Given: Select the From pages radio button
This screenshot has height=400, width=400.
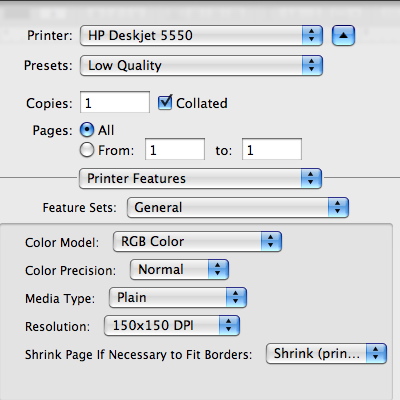Looking at the screenshot, I should pos(87,150).
